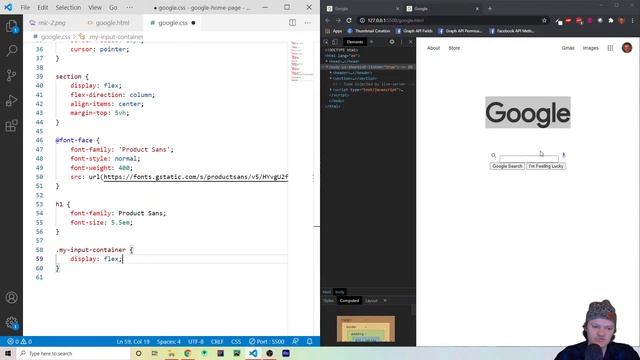Switch to the google.html editor tab
The image size is (640, 360).
point(109,23)
